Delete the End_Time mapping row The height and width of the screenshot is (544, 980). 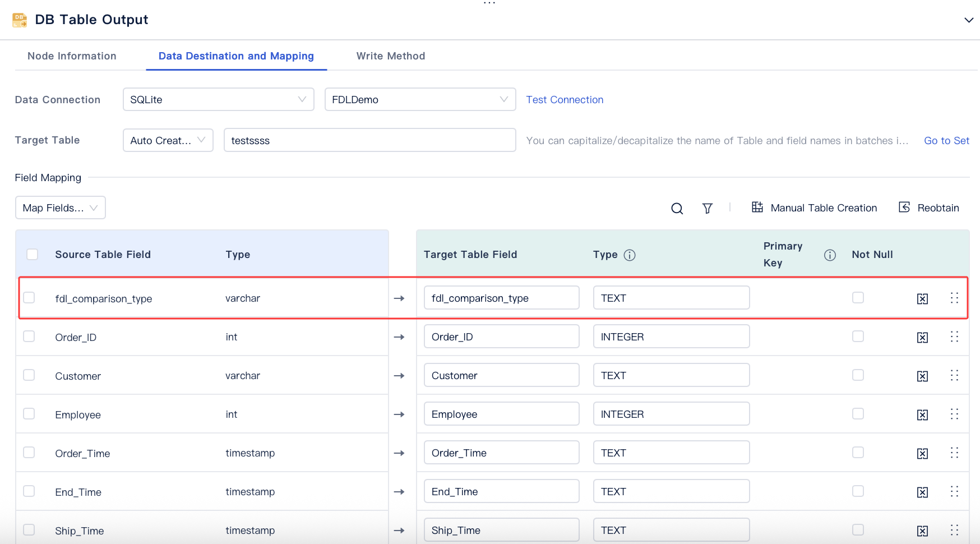click(922, 492)
